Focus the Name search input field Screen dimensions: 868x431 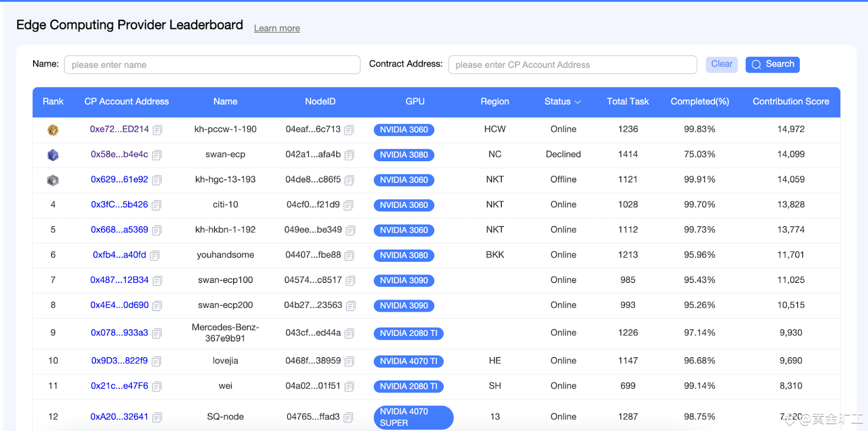(212, 65)
